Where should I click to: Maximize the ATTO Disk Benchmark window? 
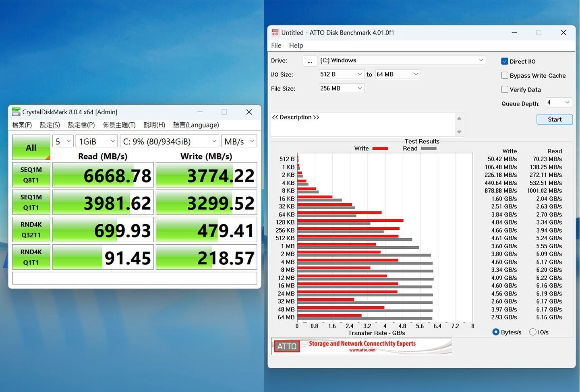pyautogui.click(x=539, y=33)
